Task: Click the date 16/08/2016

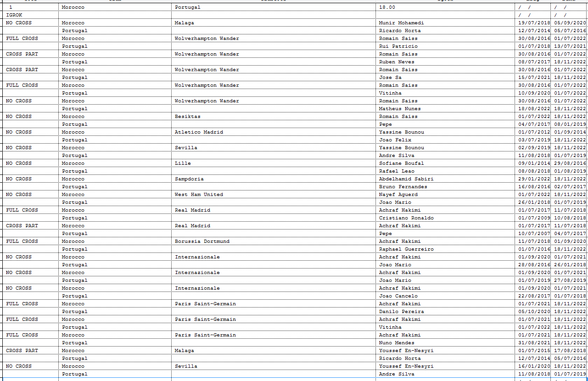Action: point(534,187)
